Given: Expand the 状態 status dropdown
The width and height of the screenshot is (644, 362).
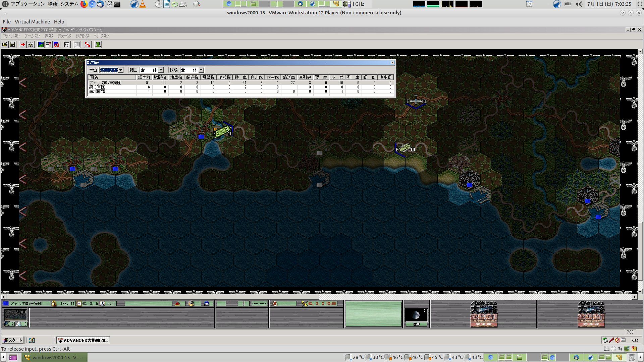Looking at the screenshot, I should 201,70.
